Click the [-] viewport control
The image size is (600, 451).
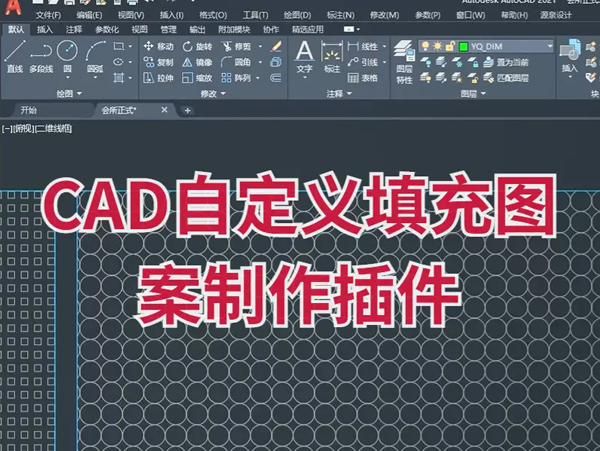[x=7, y=129]
